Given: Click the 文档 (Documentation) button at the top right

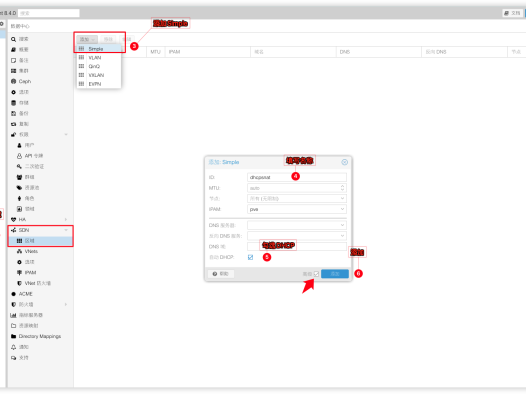Looking at the screenshot, I should pos(512,13).
